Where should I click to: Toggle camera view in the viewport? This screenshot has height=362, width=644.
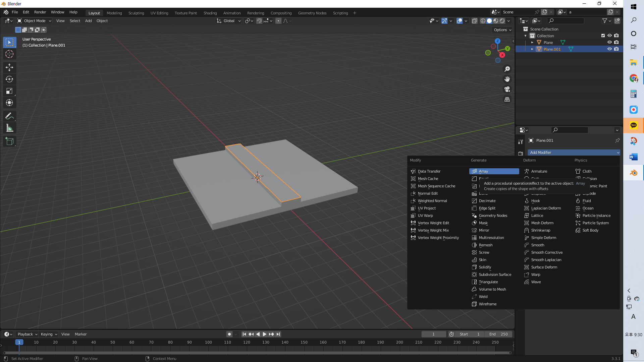(507, 89)
